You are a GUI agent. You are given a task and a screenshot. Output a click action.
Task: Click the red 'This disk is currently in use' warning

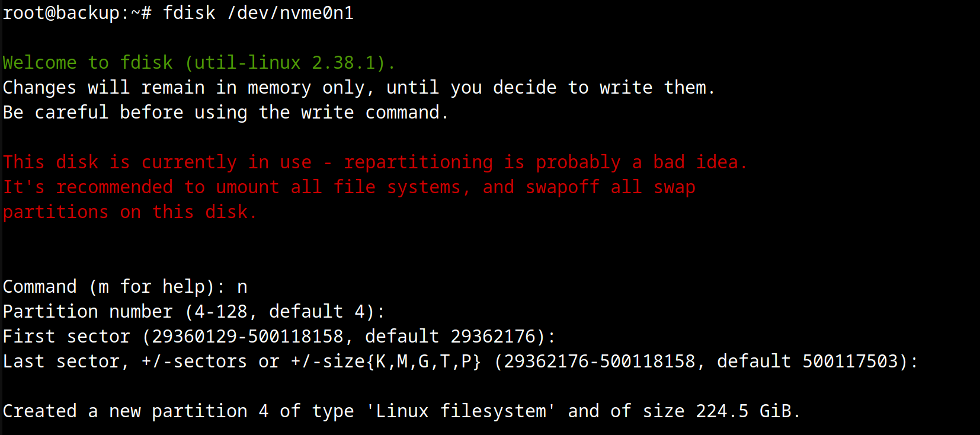(x=157, y=162)
